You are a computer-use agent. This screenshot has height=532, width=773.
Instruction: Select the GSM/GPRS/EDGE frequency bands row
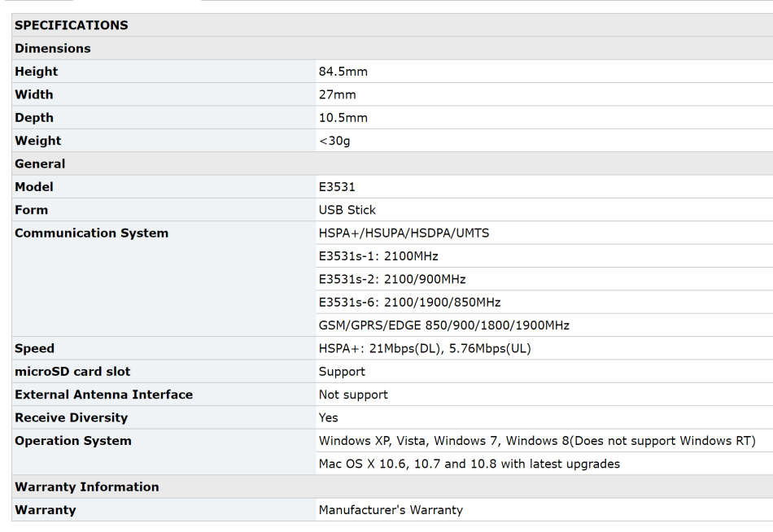[443, 325]
